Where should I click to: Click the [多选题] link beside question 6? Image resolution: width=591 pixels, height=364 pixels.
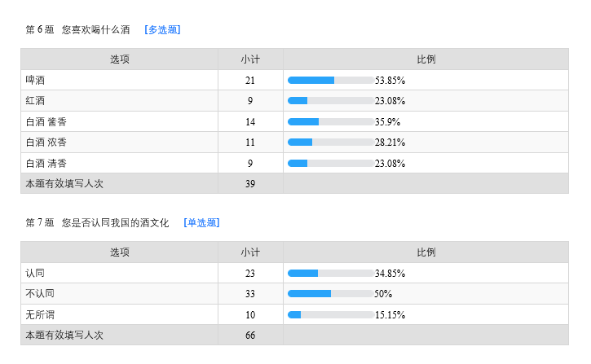pos(162,30)
